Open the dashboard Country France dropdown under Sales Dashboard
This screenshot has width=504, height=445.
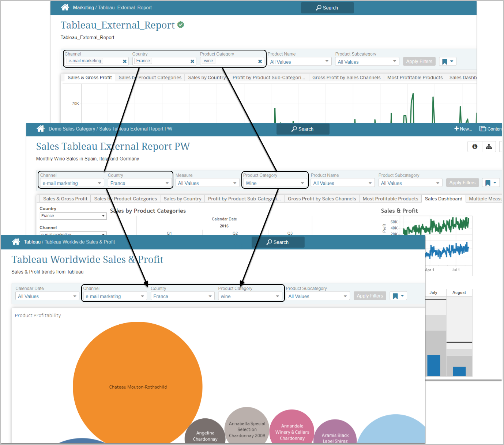tap(73, 216)
